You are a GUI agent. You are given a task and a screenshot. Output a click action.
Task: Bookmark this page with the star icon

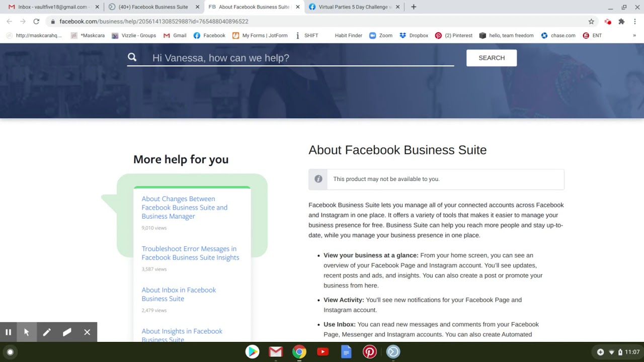point(591,22)
